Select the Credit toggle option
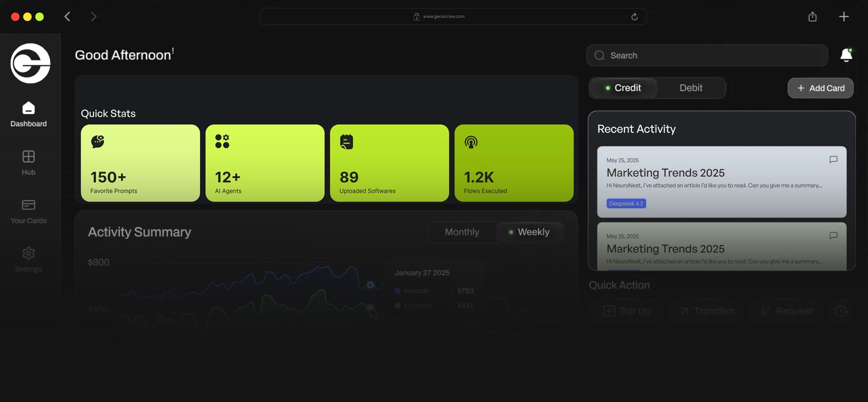 pyautogui.click(x=622, y=88)
